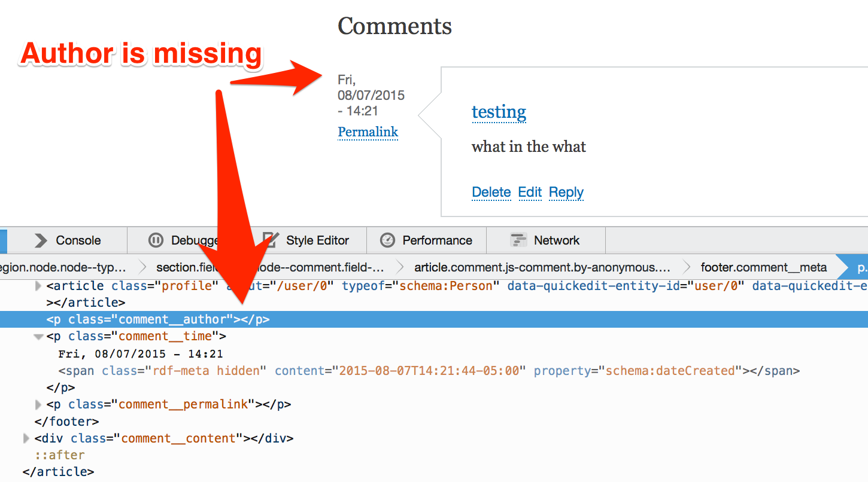This screenshot has height=482, width=868.
Task: Open the Console panel chevron icon
Action: click(x=41, y=240)
